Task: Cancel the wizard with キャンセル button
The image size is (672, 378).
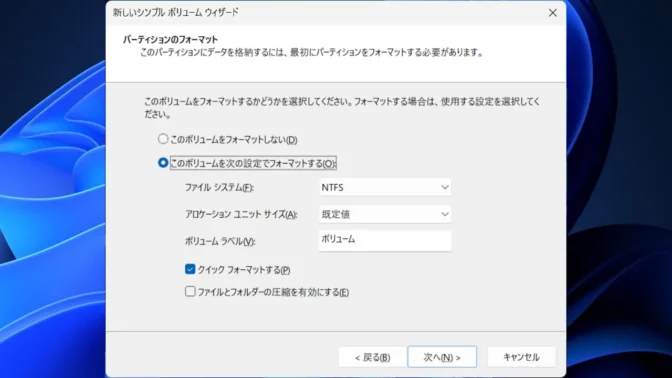Action: pos(521,357)
